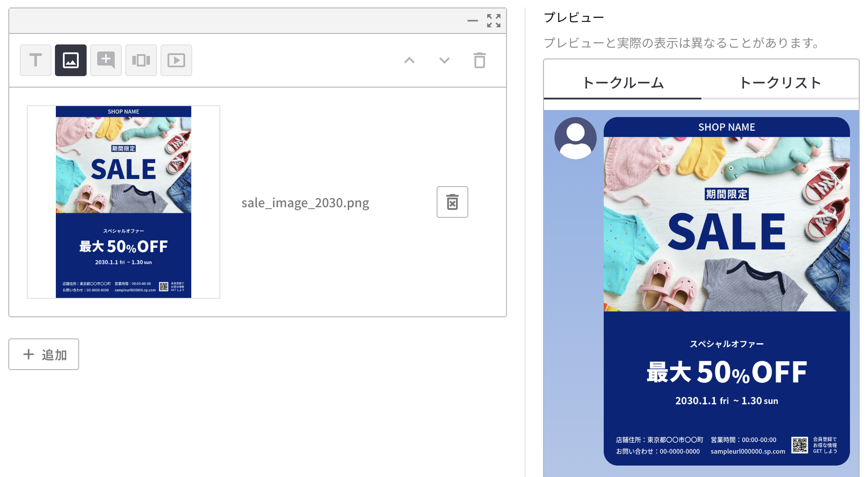The width and height of the screenshot is (868, 477).
Task: Select the video message type icon
Action: [176, 60]
